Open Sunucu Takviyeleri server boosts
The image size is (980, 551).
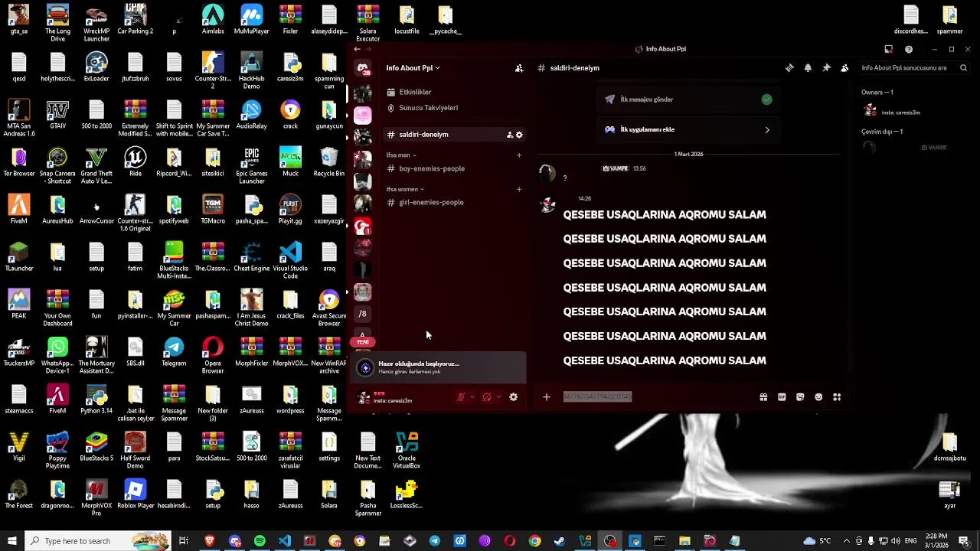pos(454,108)
